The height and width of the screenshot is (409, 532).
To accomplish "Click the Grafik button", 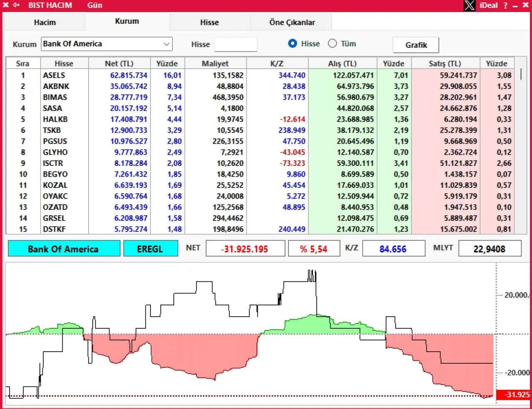I will tap(416, 45).
